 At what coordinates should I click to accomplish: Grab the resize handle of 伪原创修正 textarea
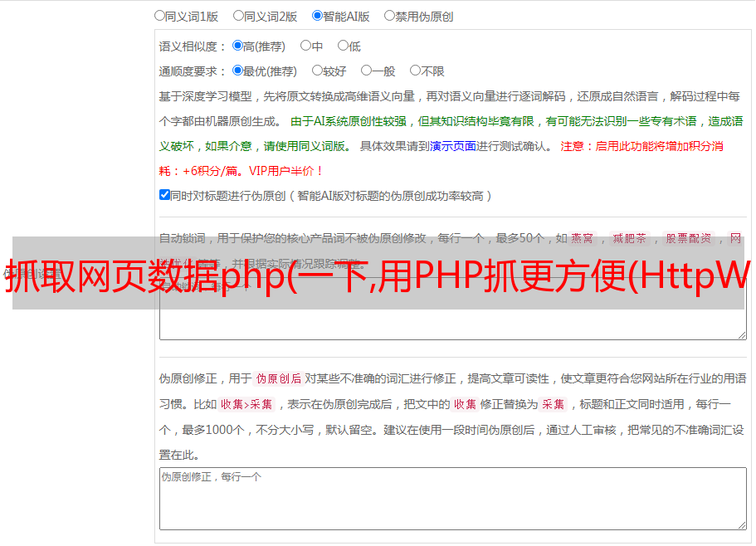742,525
